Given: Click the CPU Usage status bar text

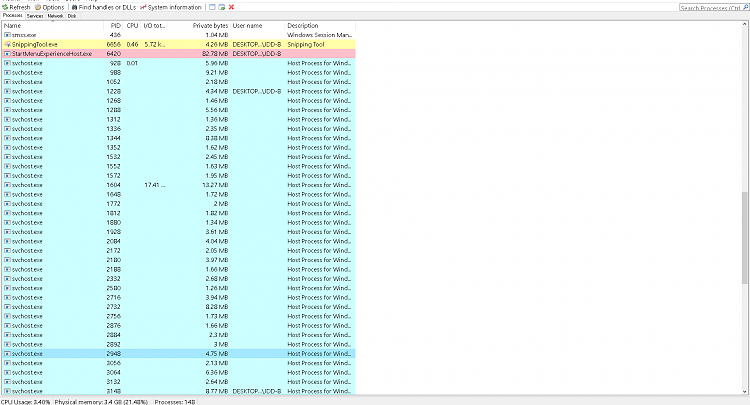Looking at the screenshot, I should click(x=25, y=400).
